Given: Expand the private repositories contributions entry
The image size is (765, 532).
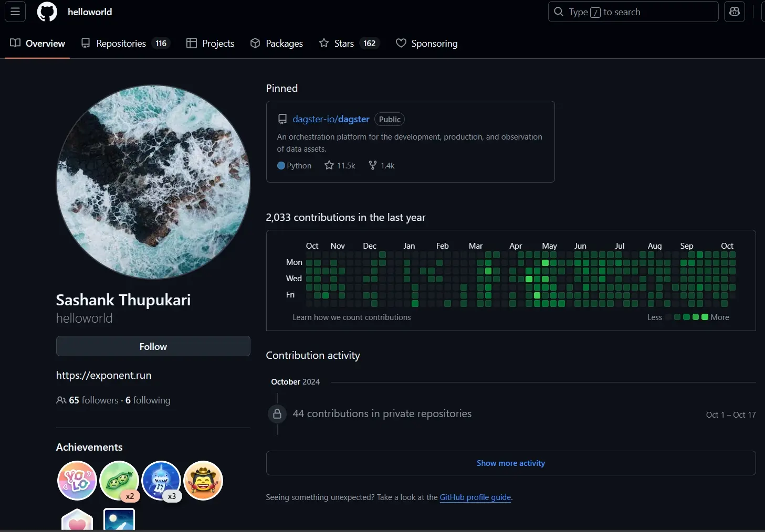Looking at the screenshot, I should tap(382, 414).
